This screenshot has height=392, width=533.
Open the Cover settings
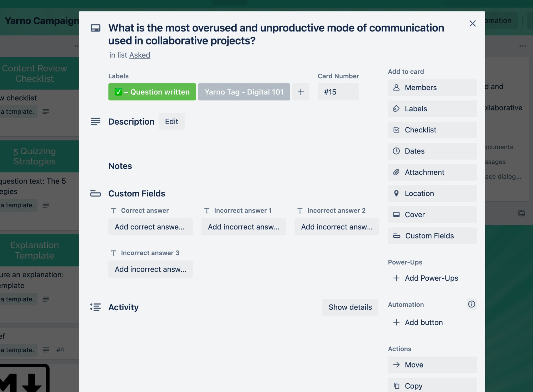pos(432,215)
